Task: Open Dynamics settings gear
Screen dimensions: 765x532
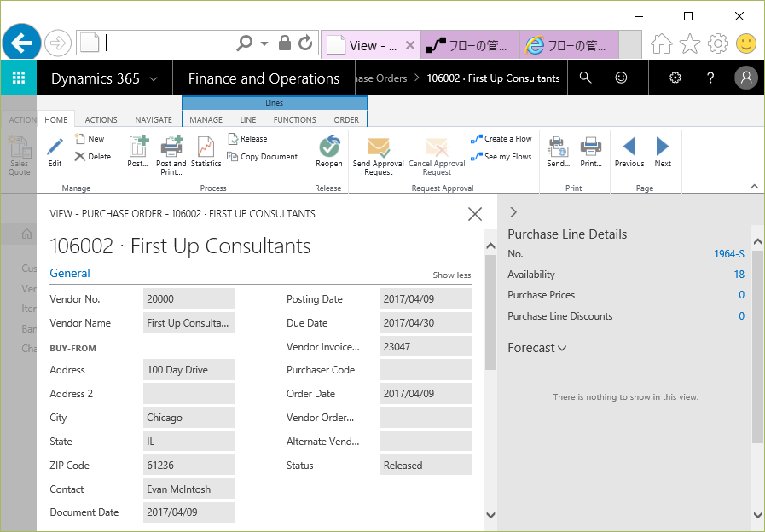Action: pyautogui.click(x=675, y=78)
